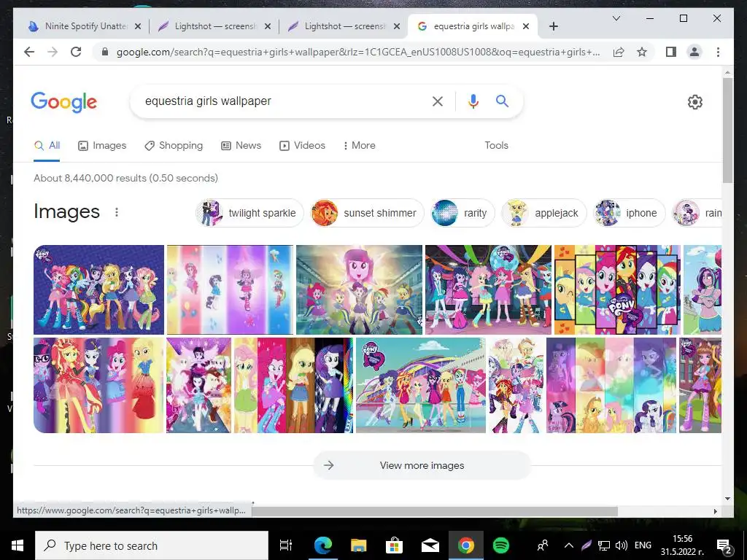This screenshot has height=560, width=747.
Task: Open network icon in system tray
Action: tap(603, 545)
